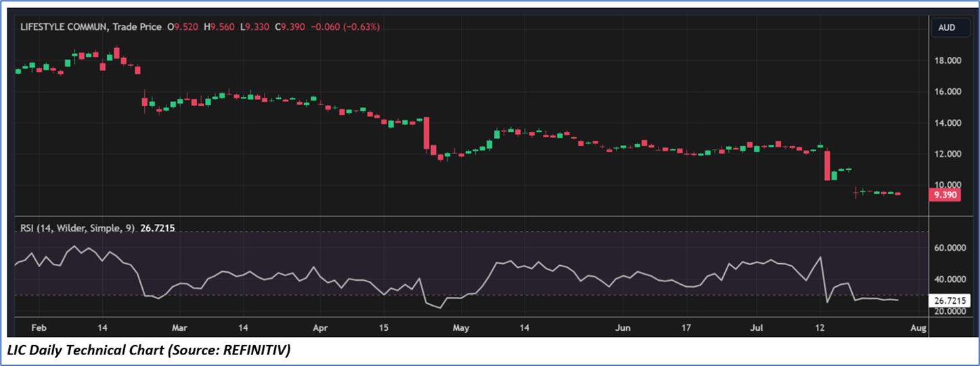Click the Apr date label on time axis
The image size is (980, 366).
pyautogui.click(x=320, y=327)
